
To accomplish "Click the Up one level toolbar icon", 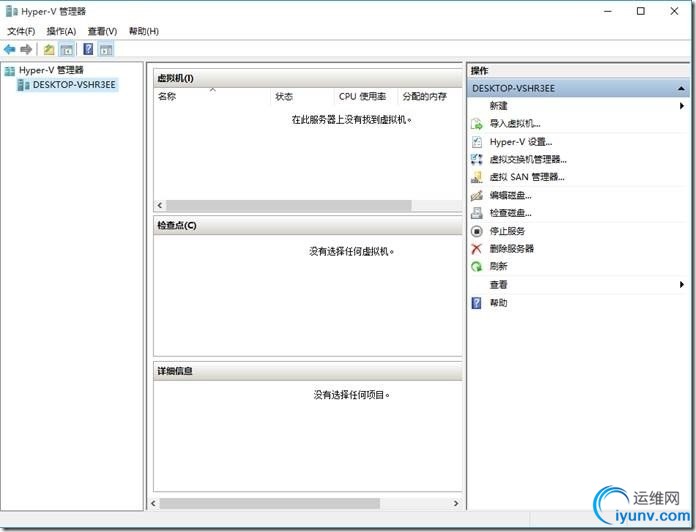I will pos(49,49).
